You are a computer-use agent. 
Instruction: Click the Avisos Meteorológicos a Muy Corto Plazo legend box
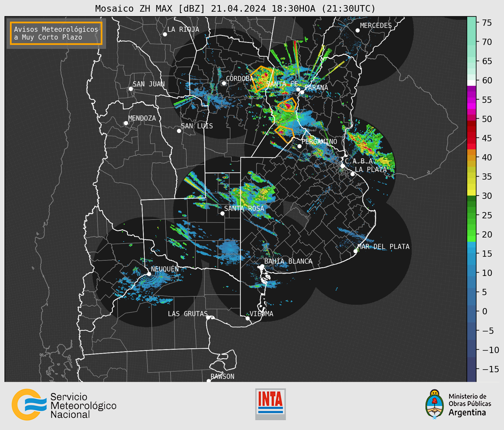pyautogui.click(x=56, y=33)
